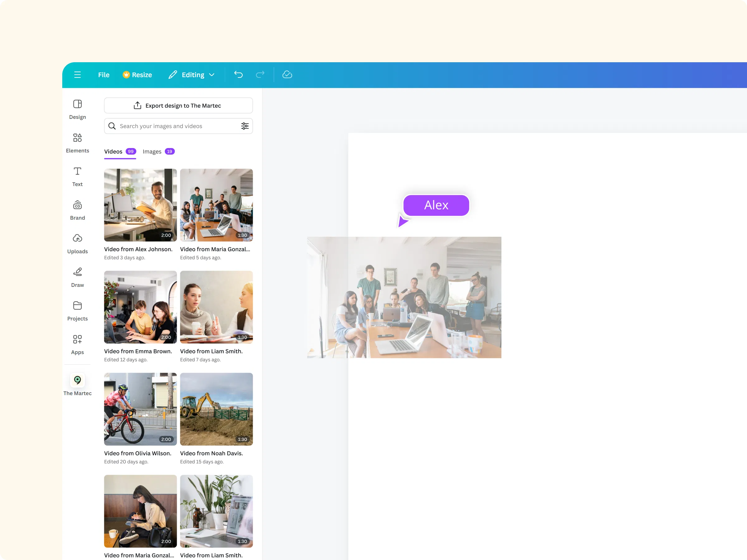Click the 19 badge on the Images tab
The image size is (747, 560).
[x=170, y=152]
